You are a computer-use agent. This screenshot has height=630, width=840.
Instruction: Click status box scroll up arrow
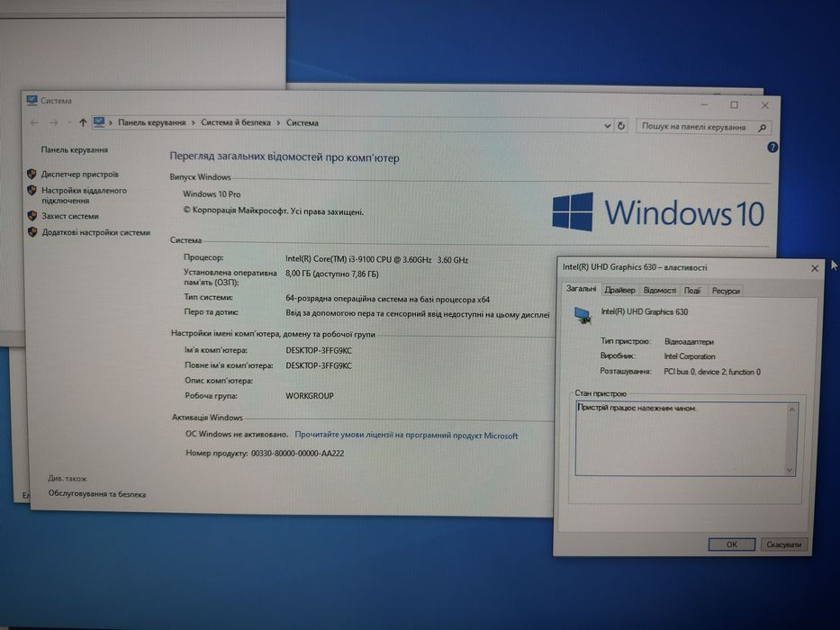pyautogui.click(x=791, y=409)
